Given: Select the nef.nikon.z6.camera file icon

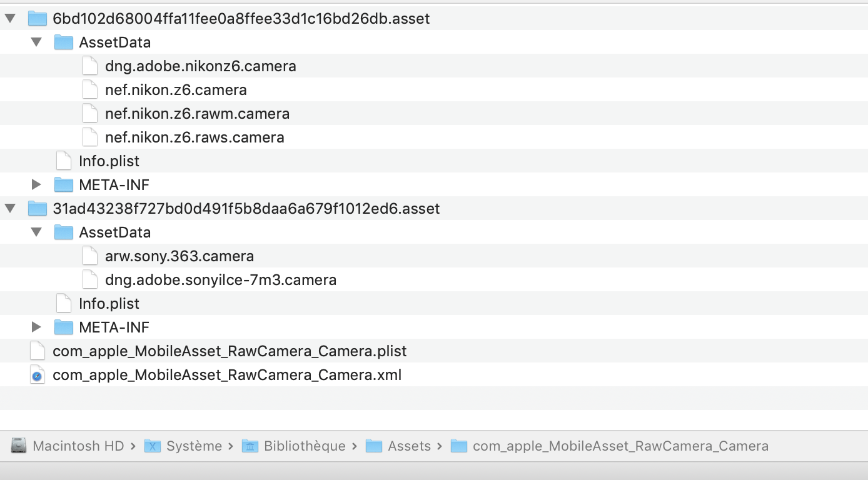Looking at the screenshot, I should (90, 90).
